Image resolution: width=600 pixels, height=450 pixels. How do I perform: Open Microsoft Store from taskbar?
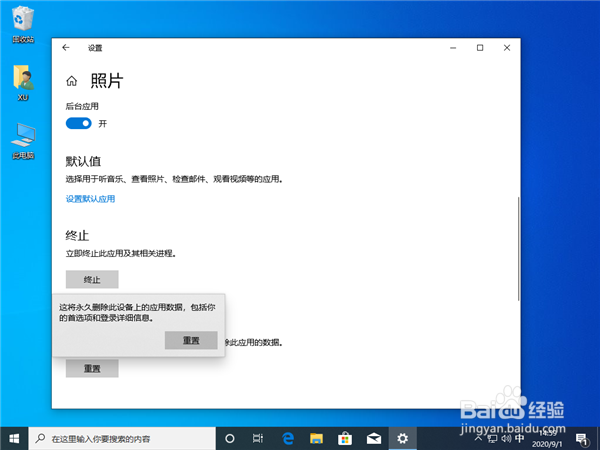pos(345,439)
